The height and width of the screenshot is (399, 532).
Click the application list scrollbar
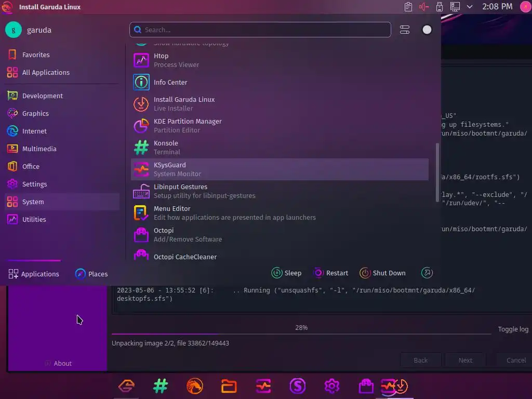coord(437,172)
